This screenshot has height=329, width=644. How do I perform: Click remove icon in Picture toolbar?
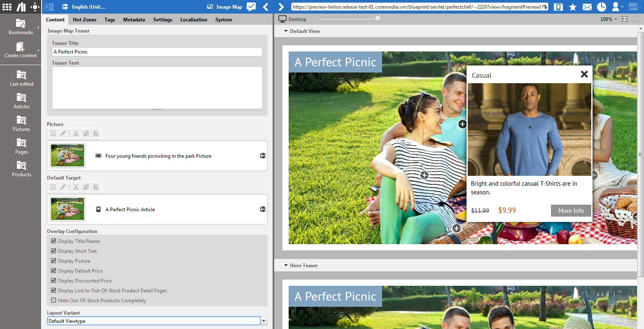click(x=53, y=133)
